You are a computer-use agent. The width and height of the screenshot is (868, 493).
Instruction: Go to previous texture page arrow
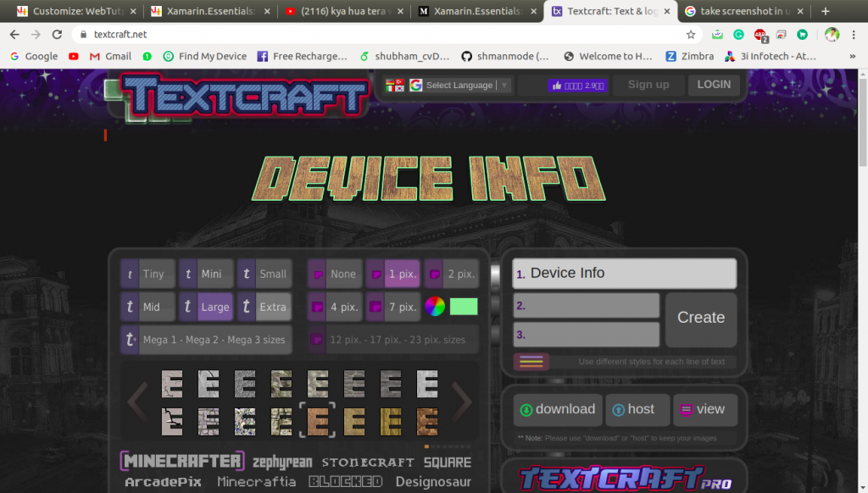(x=137, y=401)
